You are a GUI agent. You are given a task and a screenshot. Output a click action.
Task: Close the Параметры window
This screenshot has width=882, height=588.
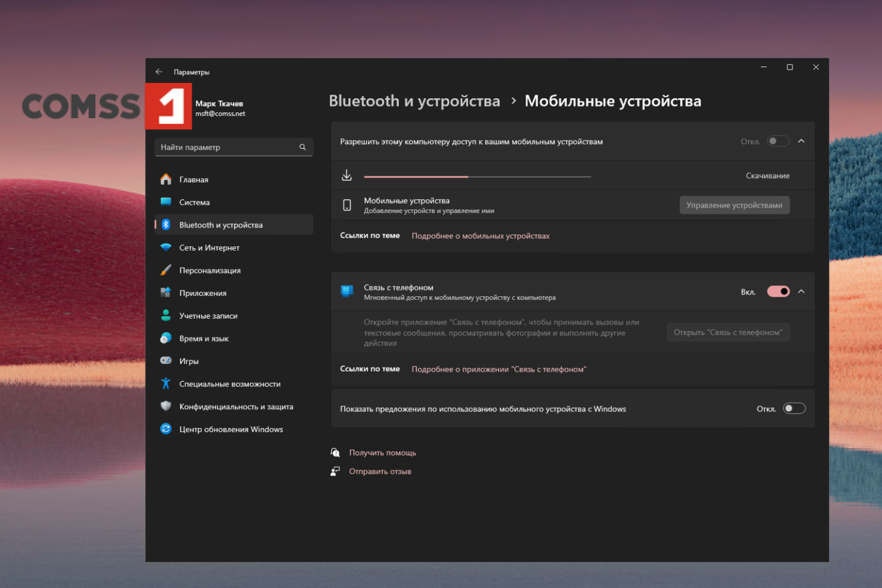click(816, 67)
